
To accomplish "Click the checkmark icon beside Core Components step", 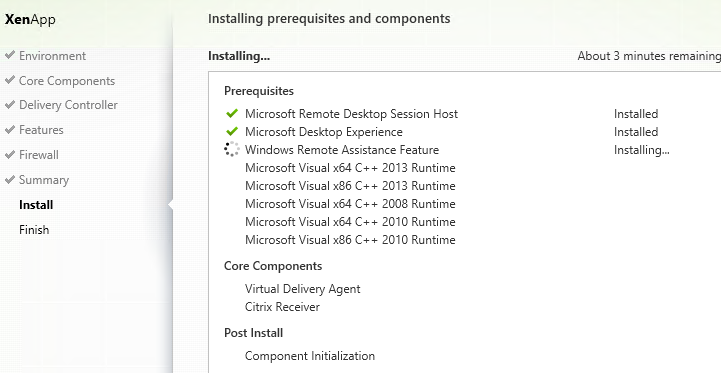I will coord(10,80).
